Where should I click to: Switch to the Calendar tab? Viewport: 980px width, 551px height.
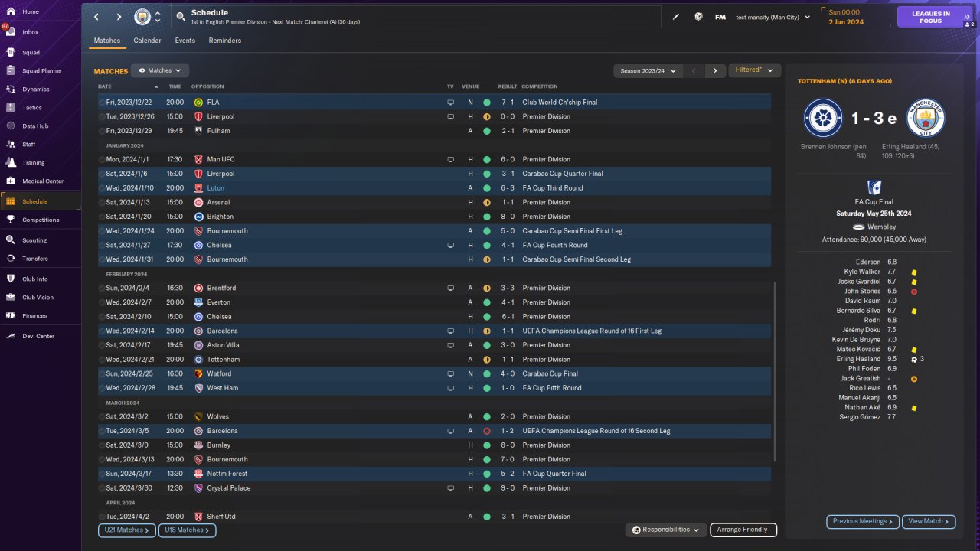pos(147,41)
